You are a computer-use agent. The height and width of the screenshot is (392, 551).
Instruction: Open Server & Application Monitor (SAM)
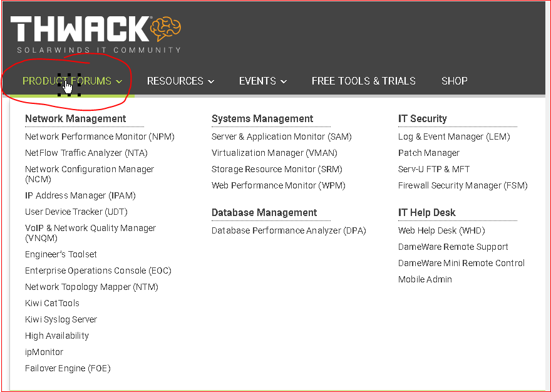[x=282, y=137]
